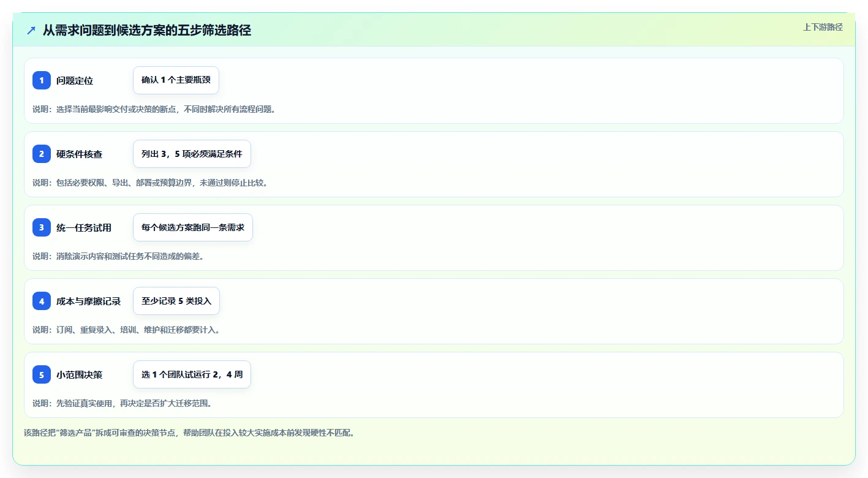The width and height of the screenshot is (868, 478).
Task: Select step number 5 badge
Action: pyautogui.click(x=42, y=374)
